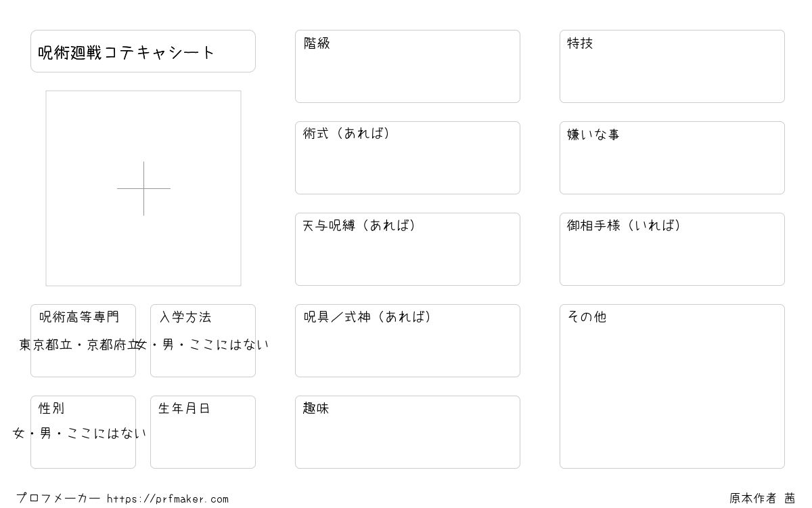Click the プロフメーカー footer text

click(59, 499)
